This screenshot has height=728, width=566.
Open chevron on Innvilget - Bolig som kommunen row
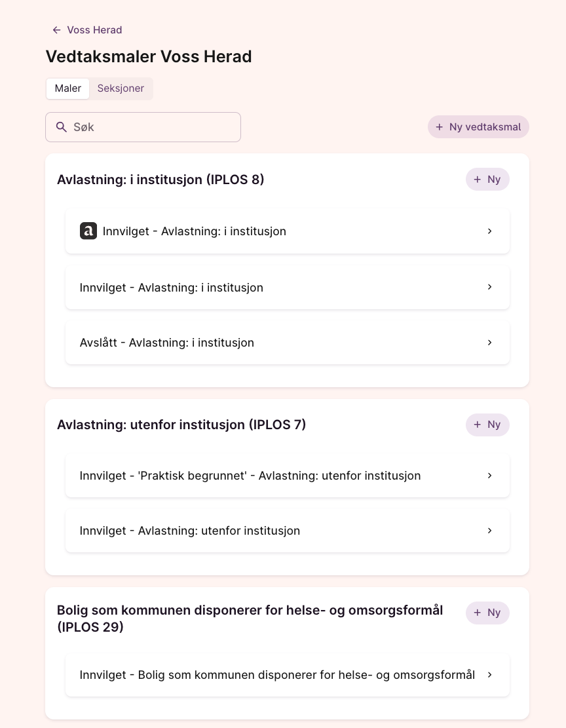(x=489, y=675)
